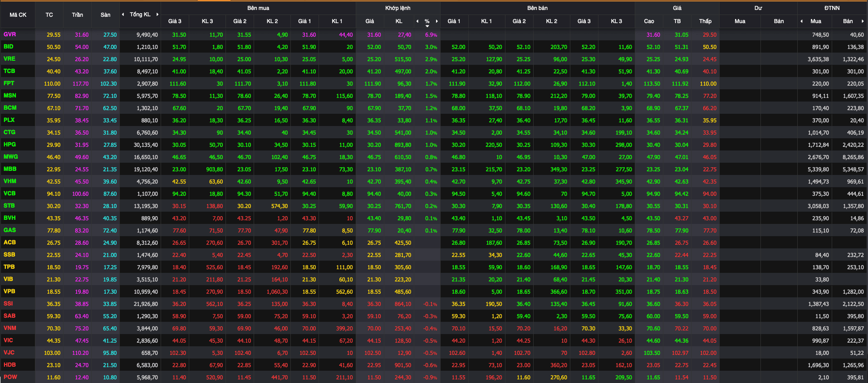Click the left arrow before ĐTNN Mua header

pos(802,21)
